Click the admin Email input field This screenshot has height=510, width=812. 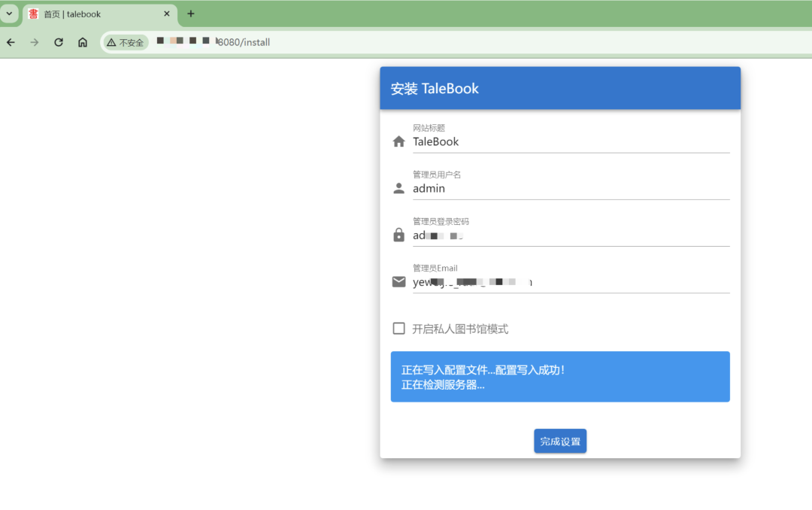pos(571,281)
